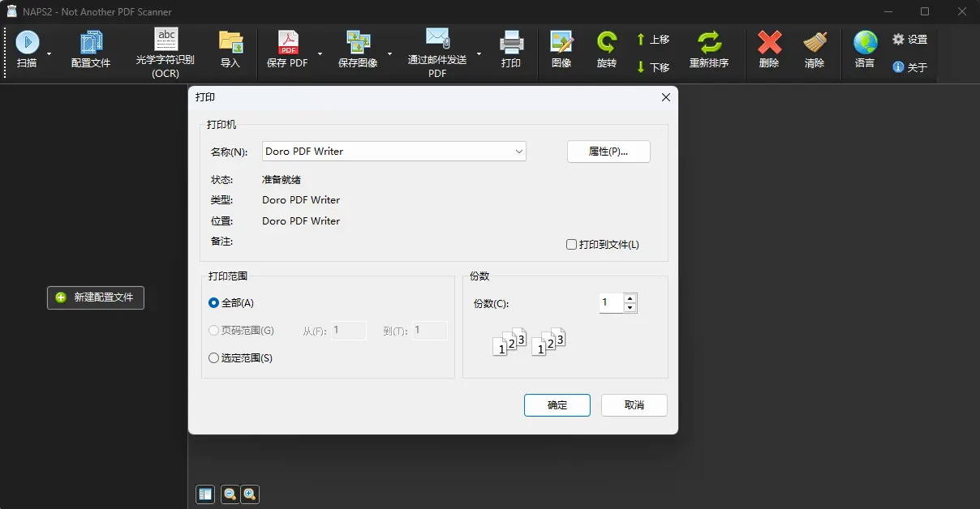Expand the 通过邮件发送 PDF dropdown arrow
Viewport: 980px width, 509px height.
tap(479, 53)
